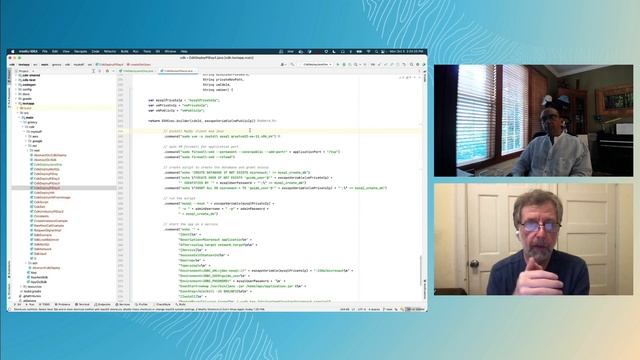Collapse the testapp module in project tree

click(16, 104)
